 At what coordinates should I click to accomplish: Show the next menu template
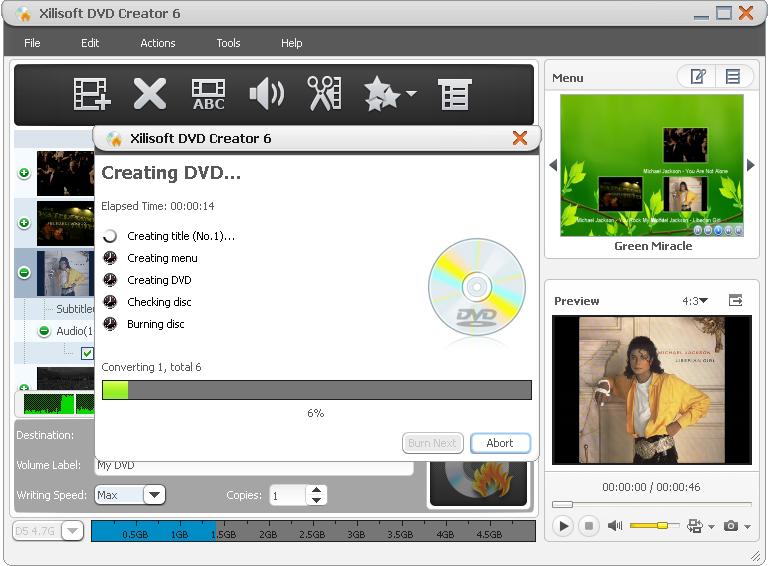click(x=751, y=165)
